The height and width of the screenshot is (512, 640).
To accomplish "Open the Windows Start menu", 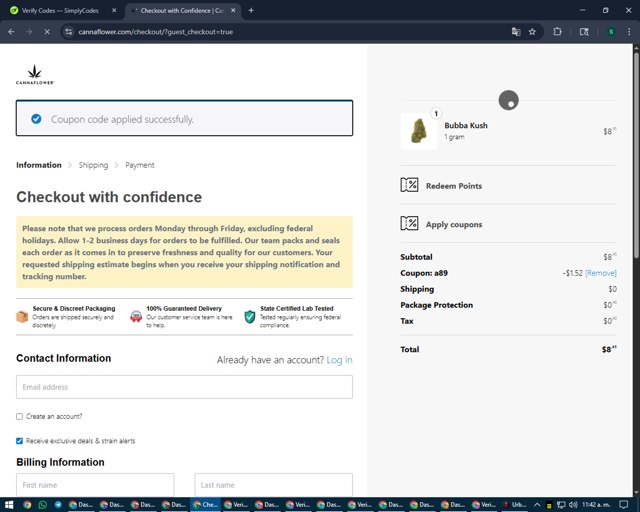I will tap(9, 505).
